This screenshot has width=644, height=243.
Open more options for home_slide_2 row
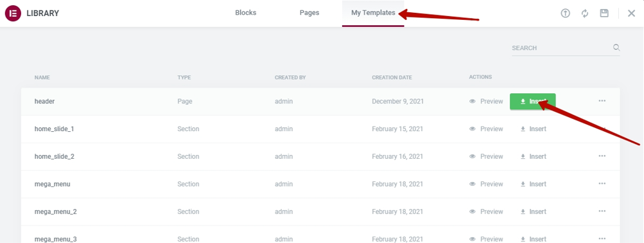click(602, 156)
